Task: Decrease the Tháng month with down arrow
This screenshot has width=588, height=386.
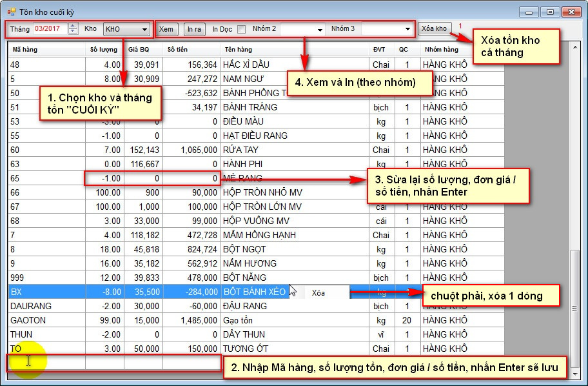Action: (73, 32)
